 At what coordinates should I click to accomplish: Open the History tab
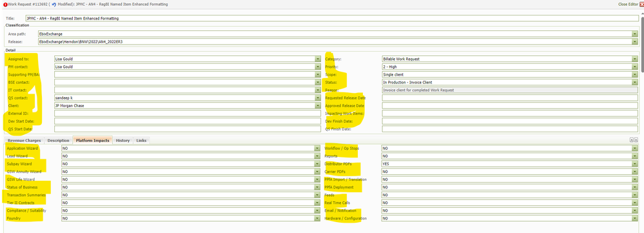(x=122, y=141)
